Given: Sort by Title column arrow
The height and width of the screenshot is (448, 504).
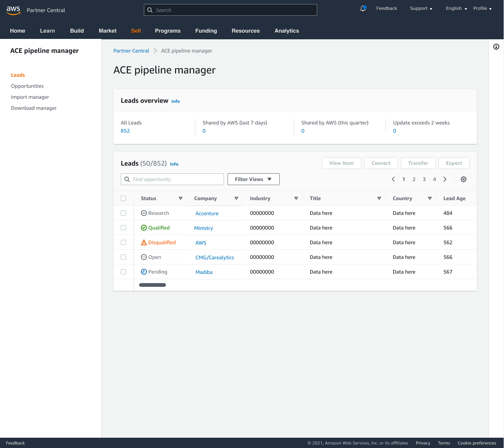Looking at the screenshot, I should pyautogui.click(x=379, y=198).
